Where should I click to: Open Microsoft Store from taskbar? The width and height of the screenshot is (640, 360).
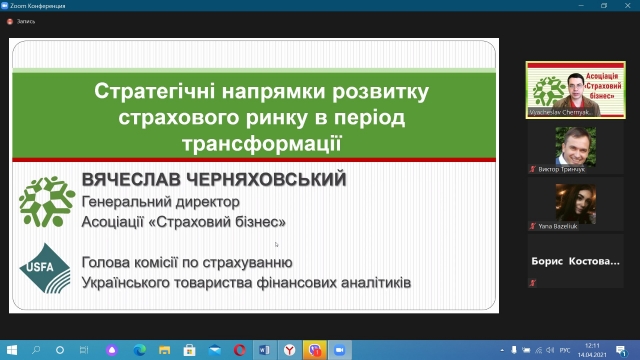click(x=189, y=350)
